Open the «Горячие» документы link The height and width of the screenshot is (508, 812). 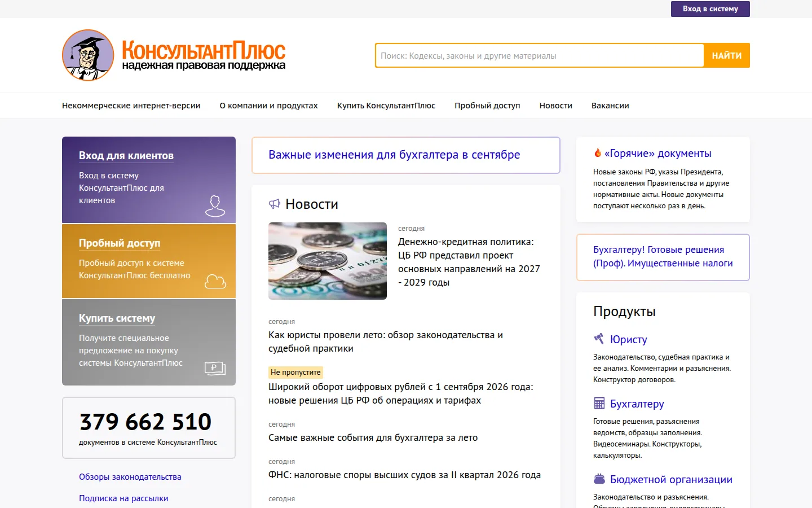[x=658, y=154]
